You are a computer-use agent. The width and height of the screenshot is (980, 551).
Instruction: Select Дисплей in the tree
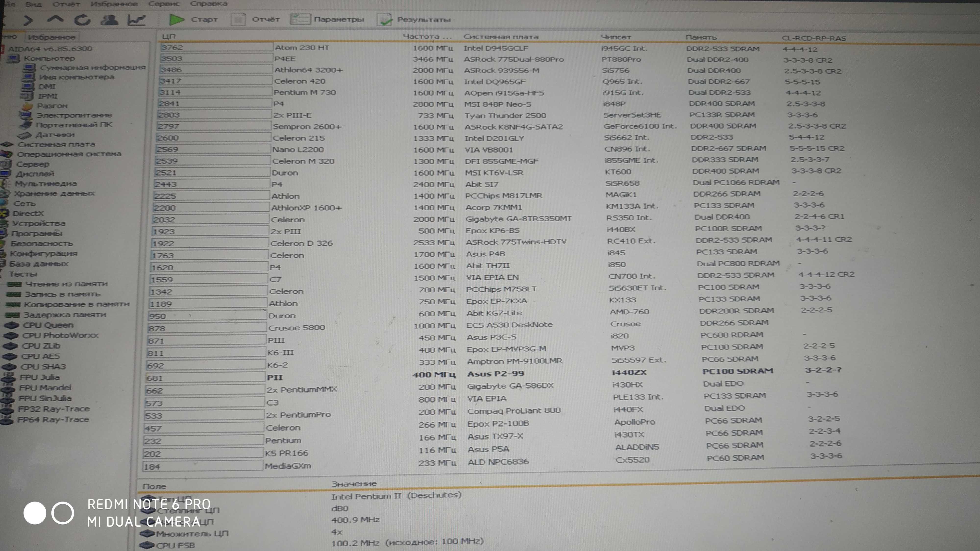point(35,174)
